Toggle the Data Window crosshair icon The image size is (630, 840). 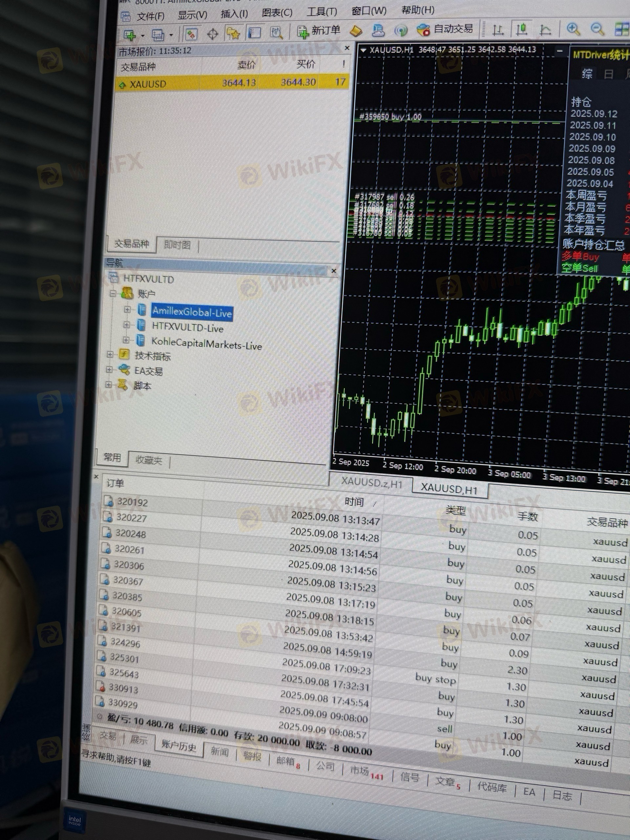213,34
